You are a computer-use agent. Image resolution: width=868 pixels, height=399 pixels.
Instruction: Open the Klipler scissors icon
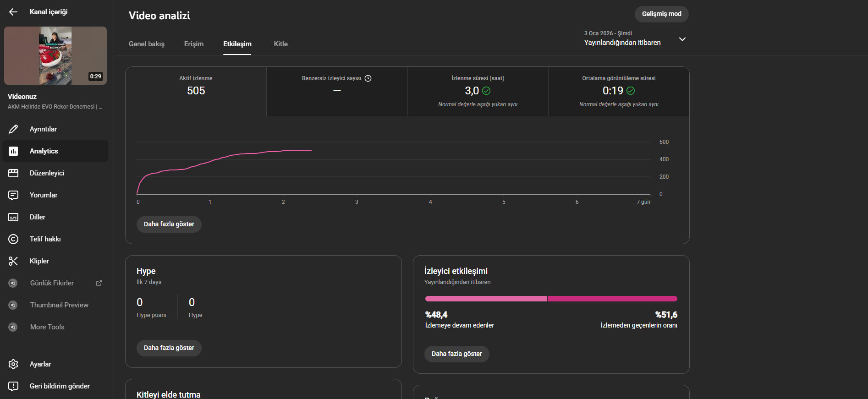13,261
